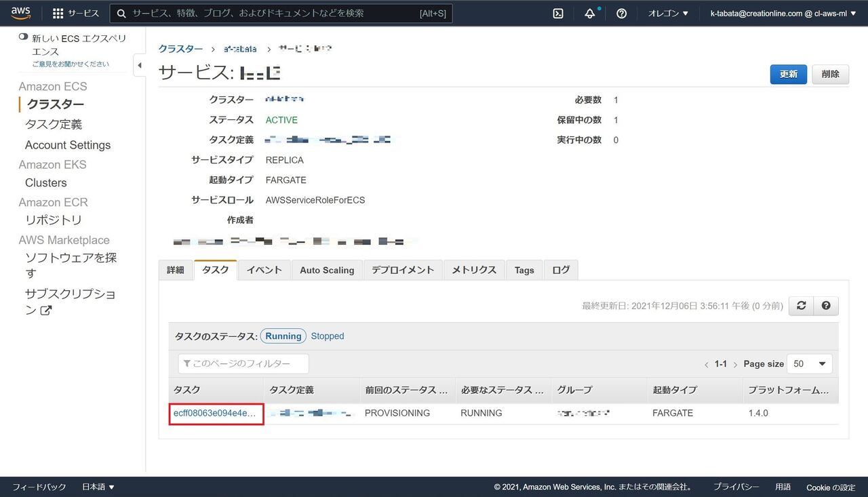Click the 更新 button
This screenshot has width=868, height=497.
click(789, 75)
